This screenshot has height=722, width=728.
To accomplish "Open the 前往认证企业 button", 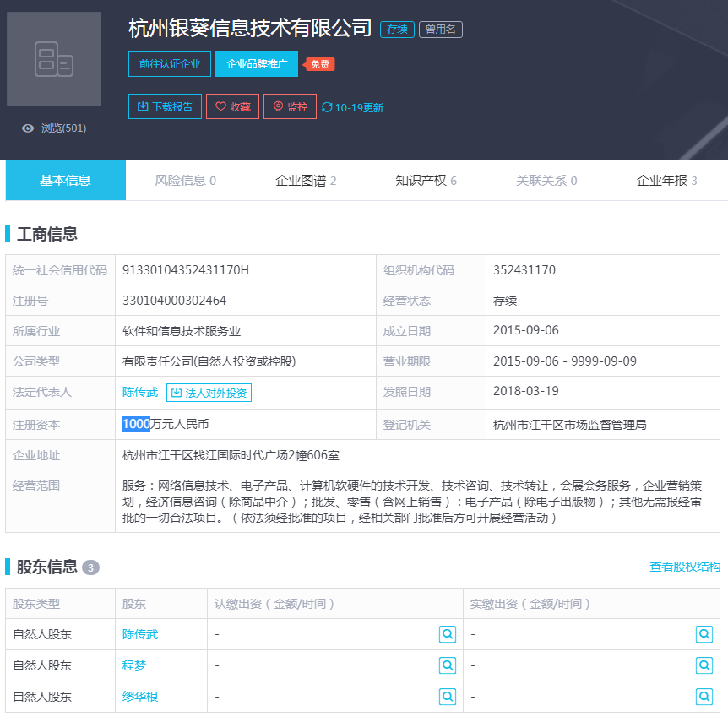I will (x=170, y=64).
